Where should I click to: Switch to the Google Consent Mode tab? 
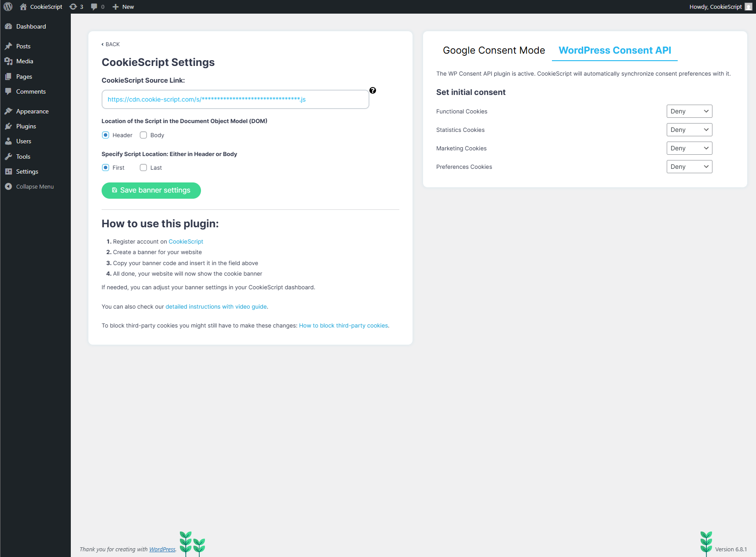494,51
